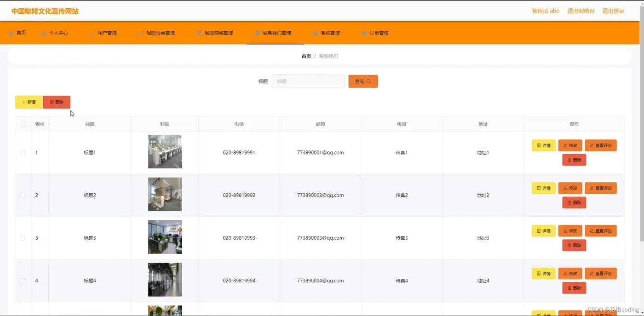Click 查看评论 button for row 标题1

(601, 145)
